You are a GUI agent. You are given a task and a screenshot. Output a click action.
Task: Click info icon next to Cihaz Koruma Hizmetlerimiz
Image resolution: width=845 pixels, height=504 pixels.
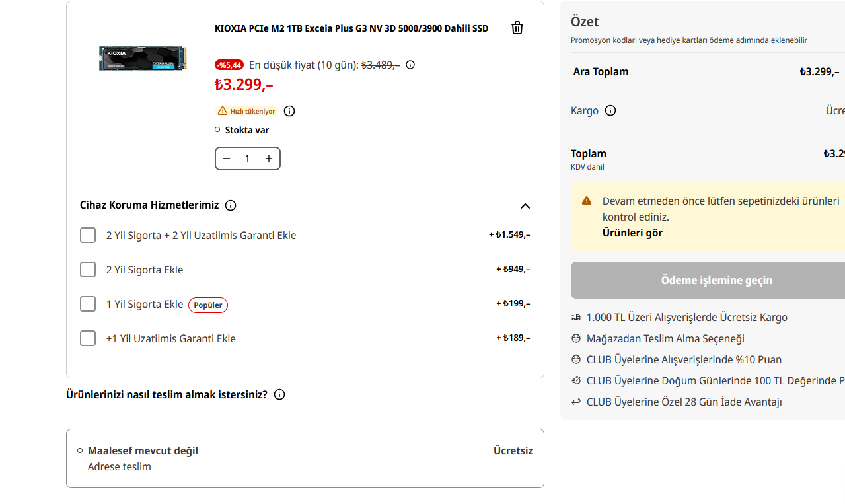click(231, 205)
